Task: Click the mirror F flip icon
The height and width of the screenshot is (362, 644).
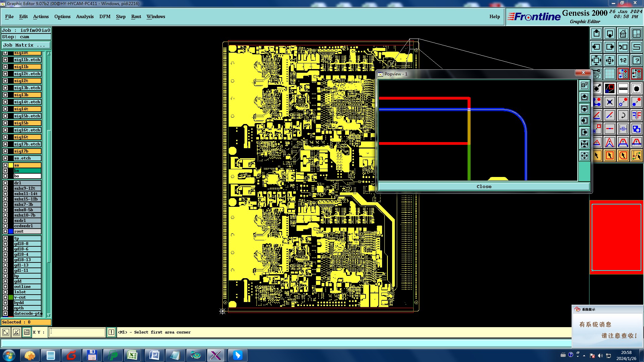Action: 636,115
